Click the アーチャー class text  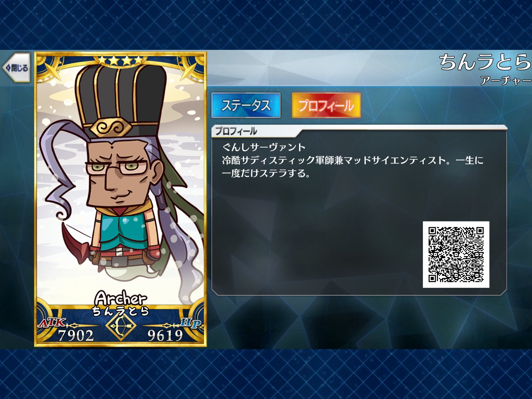click(506, 80)
